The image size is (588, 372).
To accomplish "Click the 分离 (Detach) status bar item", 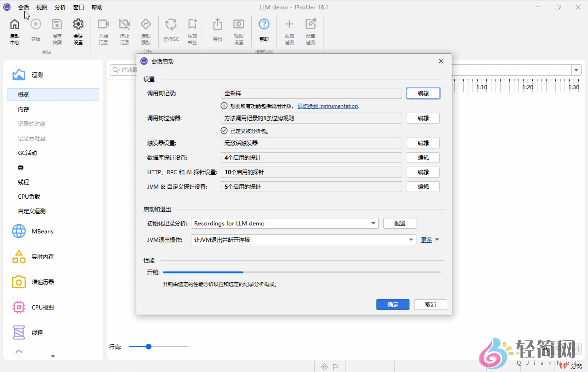I will [571, 366].
